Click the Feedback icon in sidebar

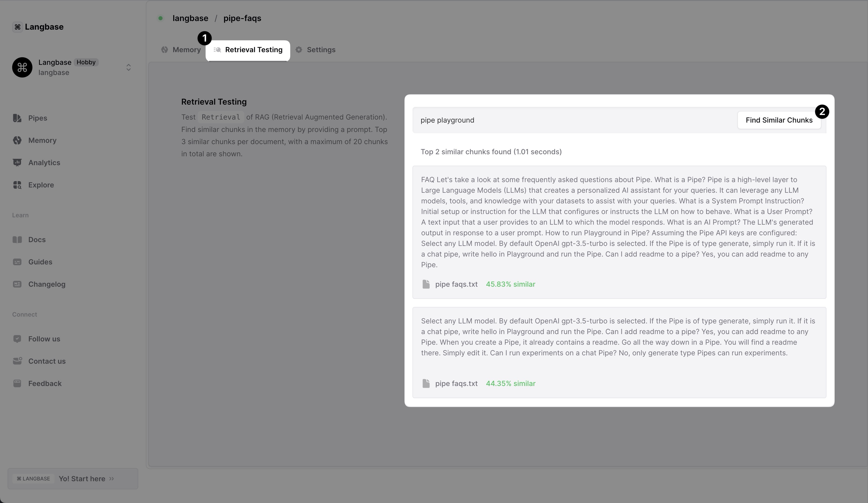17,383
